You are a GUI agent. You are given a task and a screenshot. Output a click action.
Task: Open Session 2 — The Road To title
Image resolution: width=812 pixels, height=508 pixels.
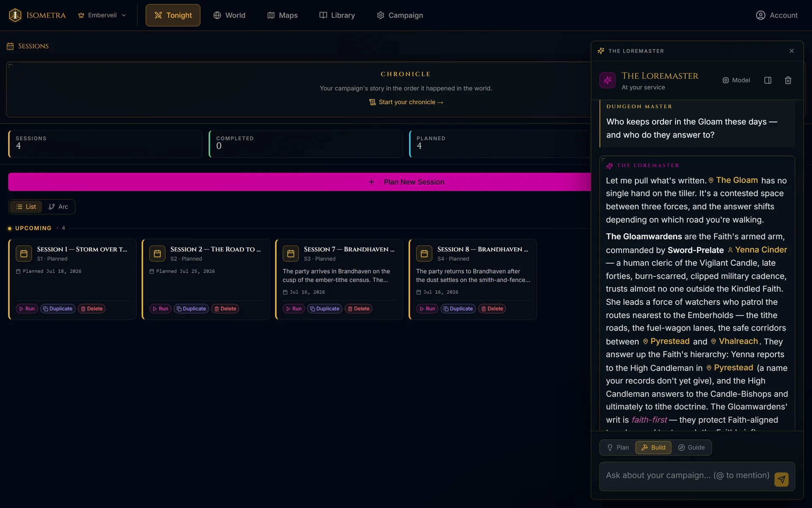[x=216, y=249]
